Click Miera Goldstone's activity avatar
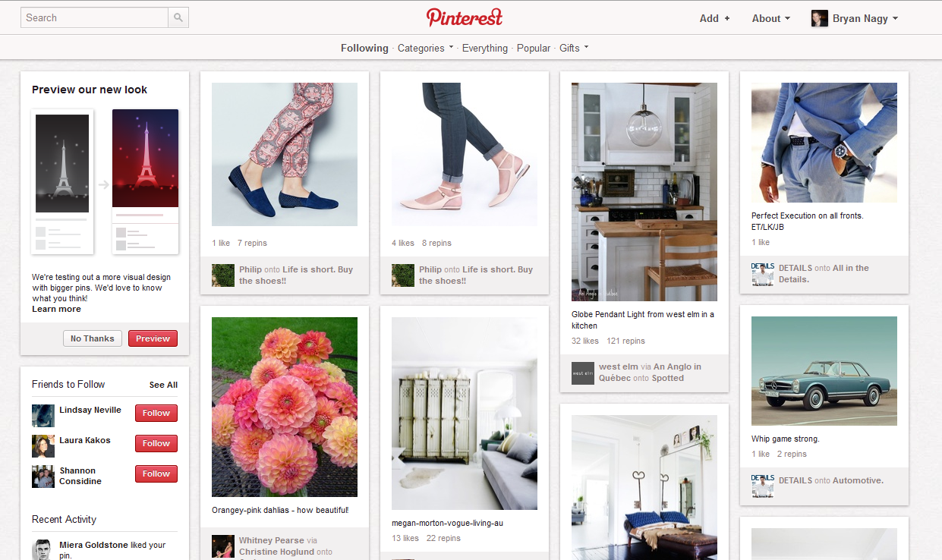 [42, 550]
